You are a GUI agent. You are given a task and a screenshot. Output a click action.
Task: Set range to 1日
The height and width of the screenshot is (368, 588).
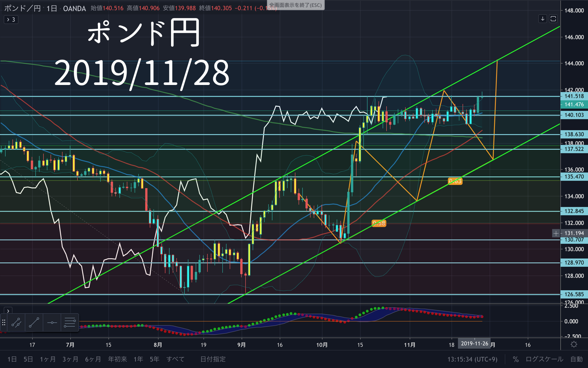click(x=12, y=359)
